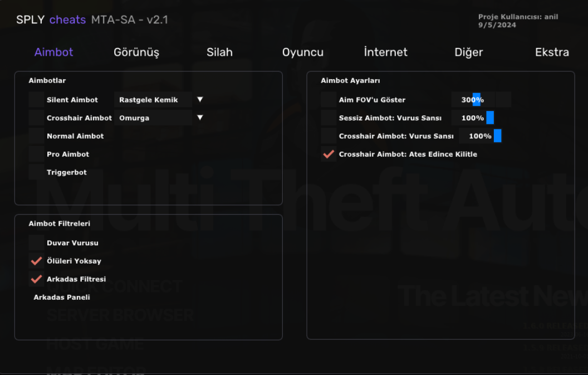Click the Crosshair Aimbot 100% chance slider
The height and width of the screenshot is (375, 588).
481,136
